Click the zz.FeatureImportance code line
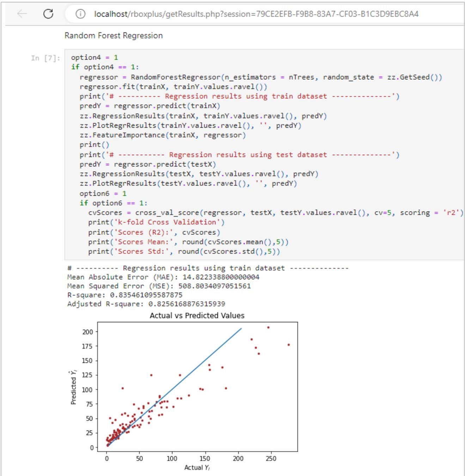 coord(163,135)
